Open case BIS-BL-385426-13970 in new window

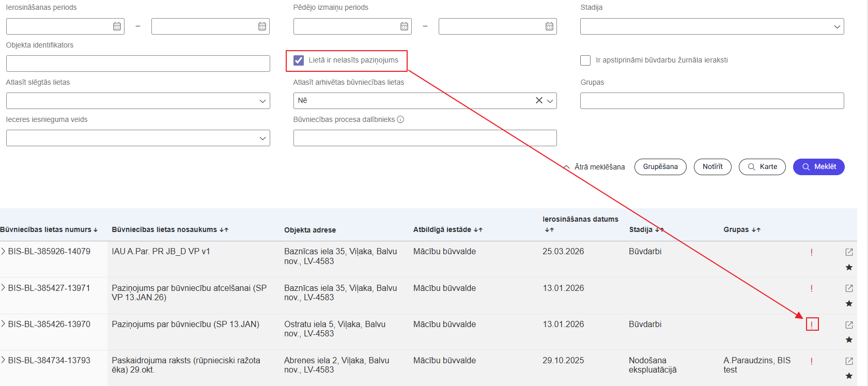(849, 325)
